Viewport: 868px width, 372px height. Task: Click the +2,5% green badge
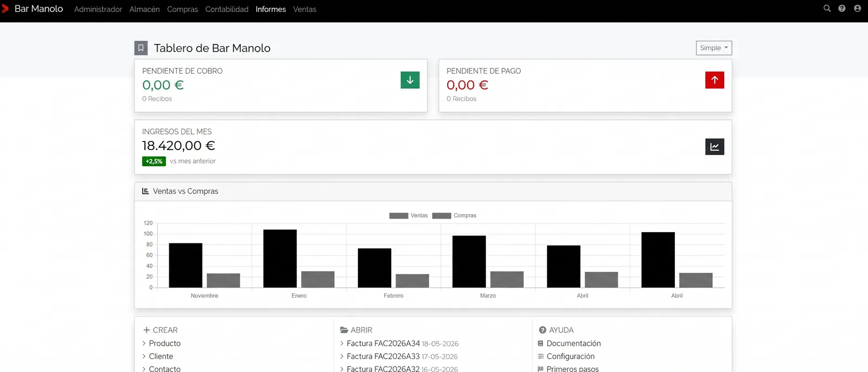pos(154,161)
